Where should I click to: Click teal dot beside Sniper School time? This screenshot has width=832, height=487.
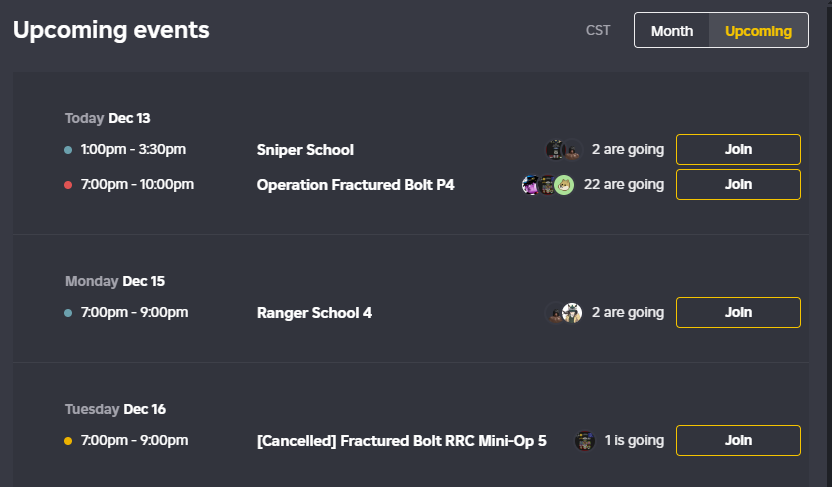pos(68,150)
